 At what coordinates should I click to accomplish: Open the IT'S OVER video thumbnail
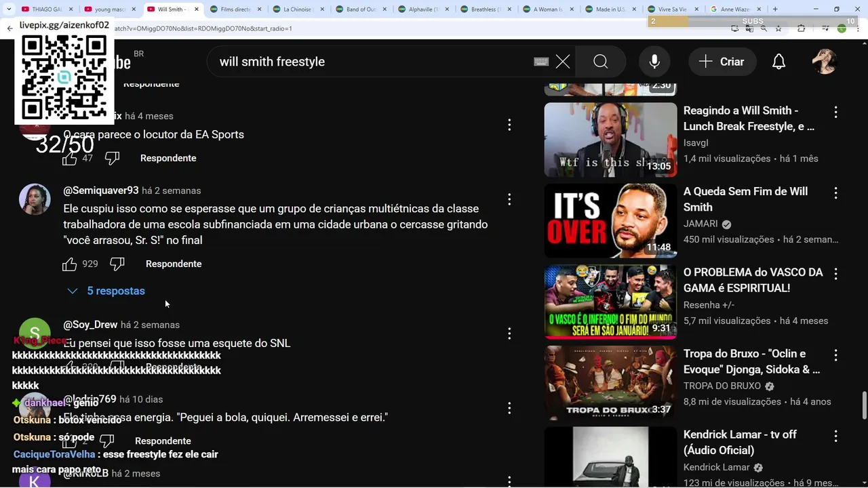click(610, 221)
